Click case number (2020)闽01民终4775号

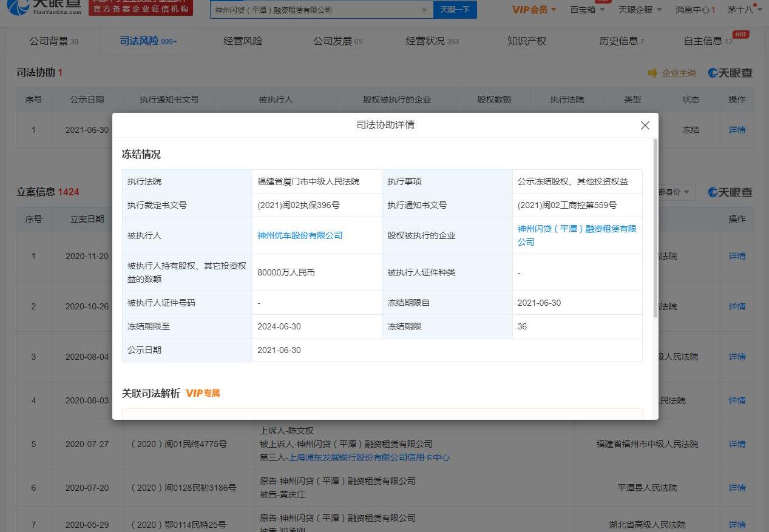[x=179, y=444]
